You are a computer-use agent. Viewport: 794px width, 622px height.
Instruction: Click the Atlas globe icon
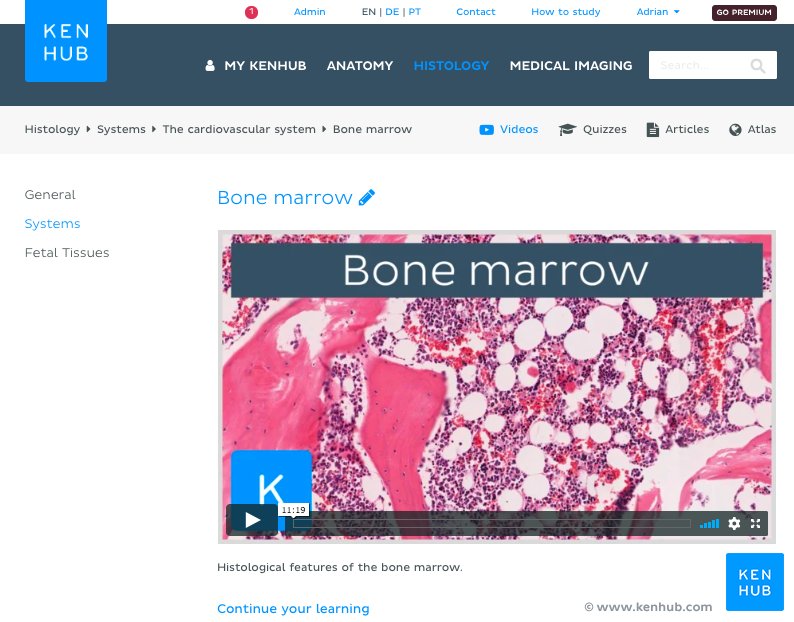click(735, 130)
